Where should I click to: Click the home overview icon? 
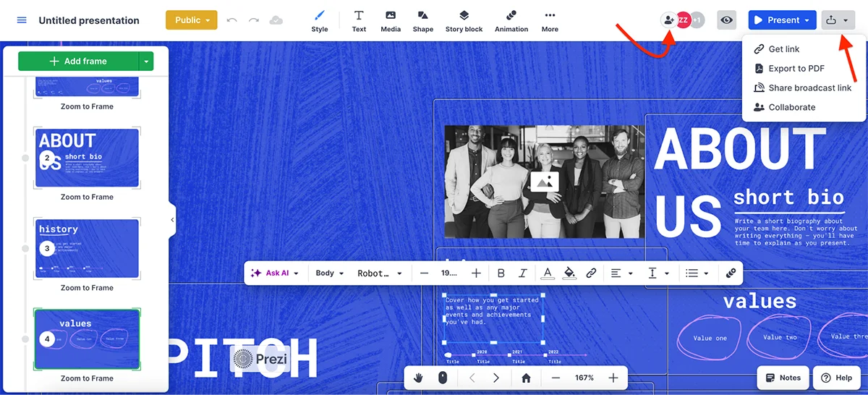tap(527, 378)
